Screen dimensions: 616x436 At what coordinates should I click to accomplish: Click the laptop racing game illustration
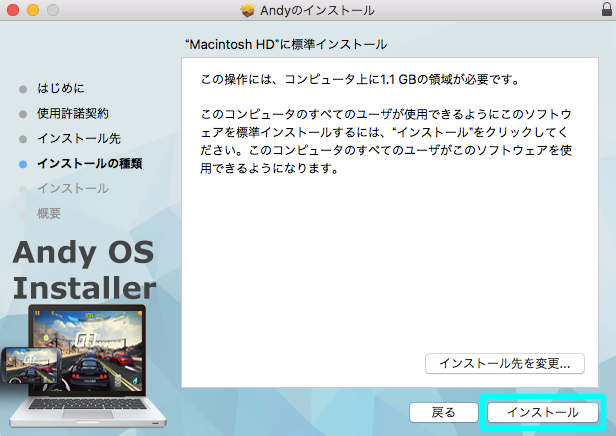click(x=88, y=366)
